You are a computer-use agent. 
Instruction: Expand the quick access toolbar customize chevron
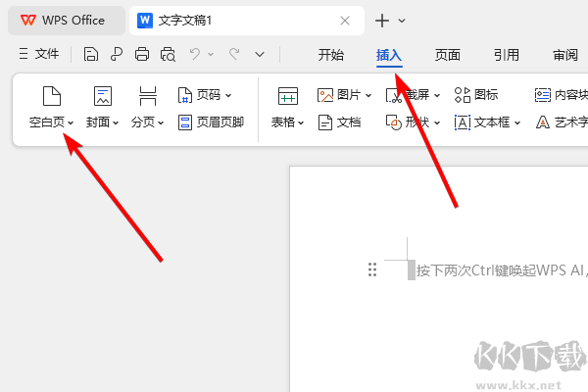tap(260, 55)
